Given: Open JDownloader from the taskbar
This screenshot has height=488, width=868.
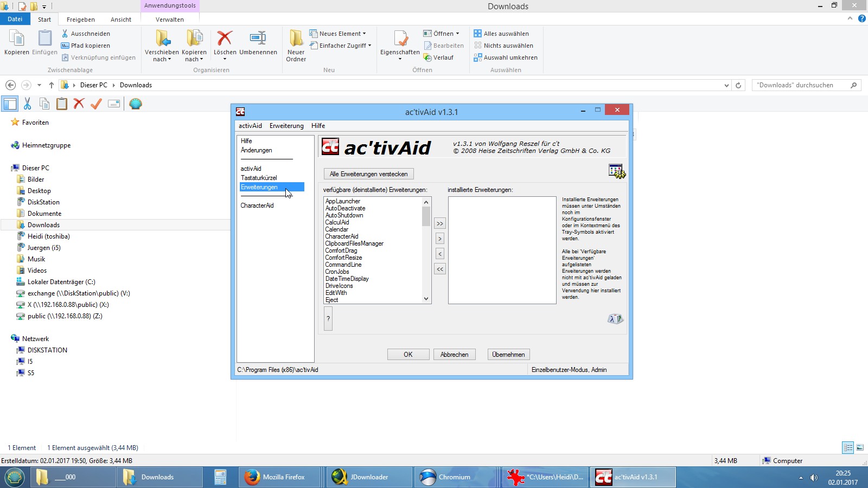Looking at the screenshot, I should [369, 477].
